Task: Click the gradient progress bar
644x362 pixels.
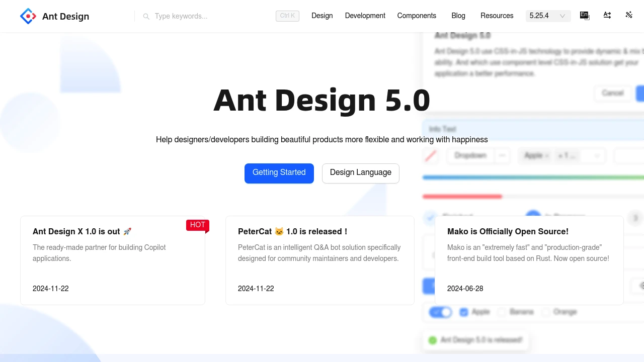Action: tap(533, 177)
